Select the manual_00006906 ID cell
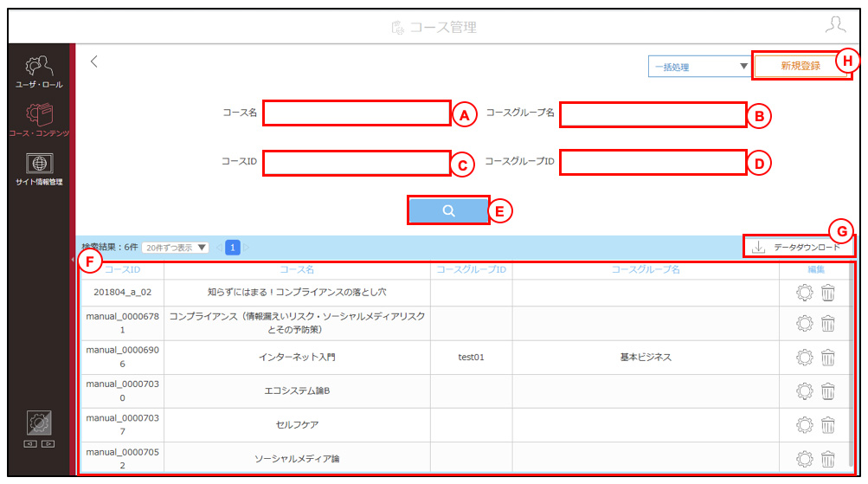 click(122, 358)
